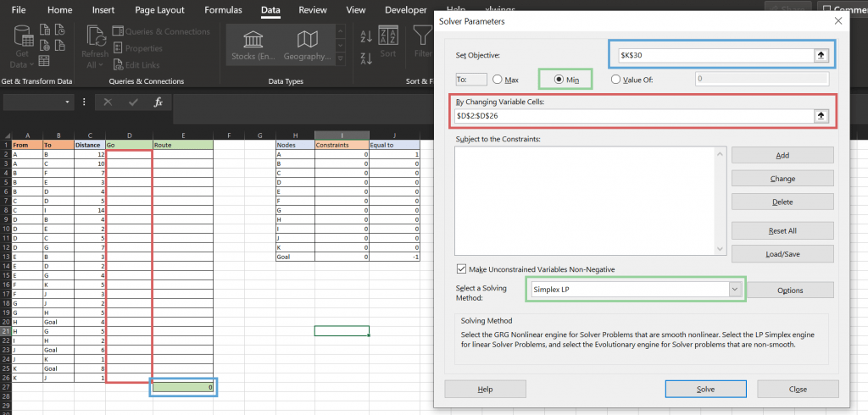Viewport: 868px width, 415px height.
Task: Choose the Value Of radio option
Action: [x=616, y=80]
